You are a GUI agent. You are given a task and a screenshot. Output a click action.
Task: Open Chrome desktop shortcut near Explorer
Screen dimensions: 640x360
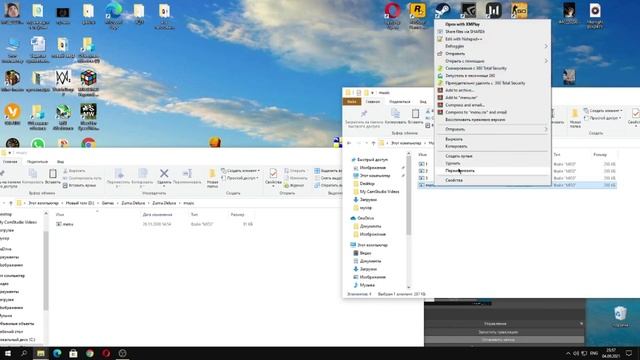coord(88,142)
